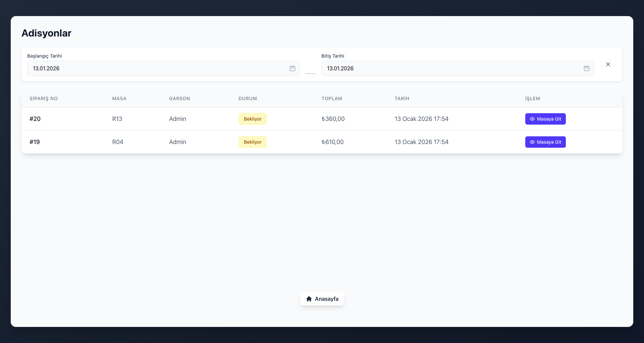This screenshot has height=343, width=644.
Task: Go to table for order #20
Action: click(x=545, y=119)
